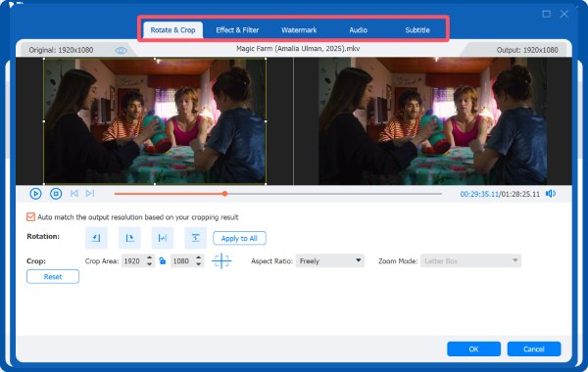The width and height of the screenshot is (588, 372).
Task: Reset the crop settings
Action: (x=53, y=276)
